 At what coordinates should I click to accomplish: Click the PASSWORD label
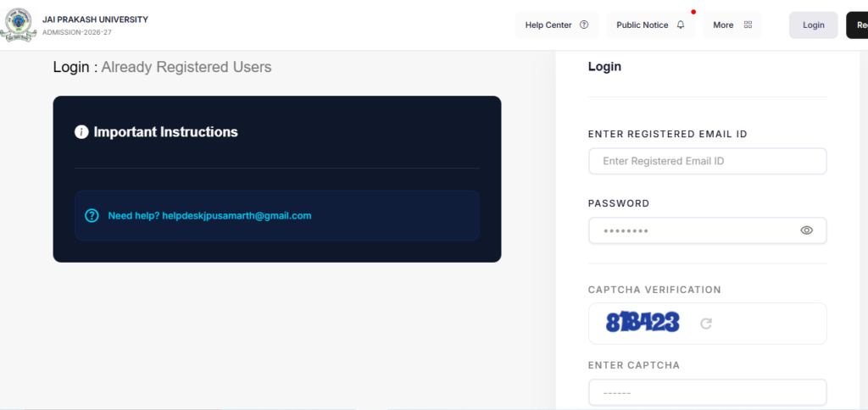(619, 203)
